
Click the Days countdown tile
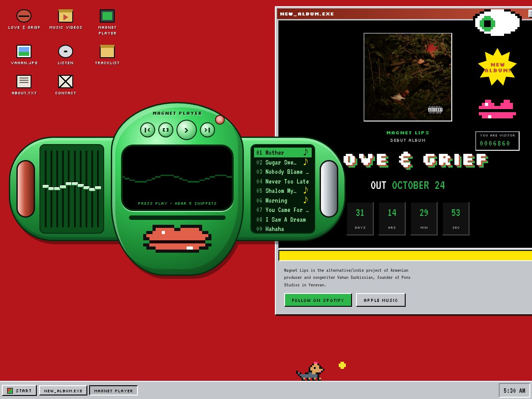tap(360, 219)
